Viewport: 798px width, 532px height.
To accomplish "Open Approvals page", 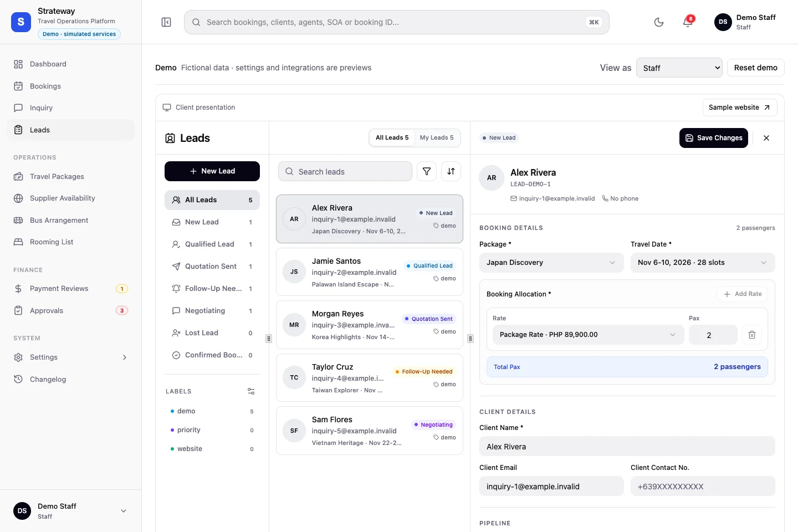I will (x=71, y=311).
